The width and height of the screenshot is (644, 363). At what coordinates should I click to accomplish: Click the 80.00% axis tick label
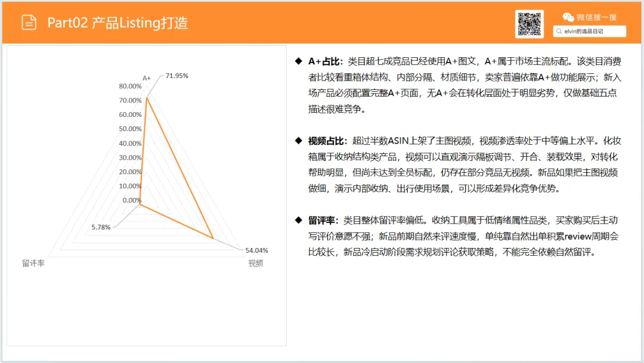[x=130, y=86]
